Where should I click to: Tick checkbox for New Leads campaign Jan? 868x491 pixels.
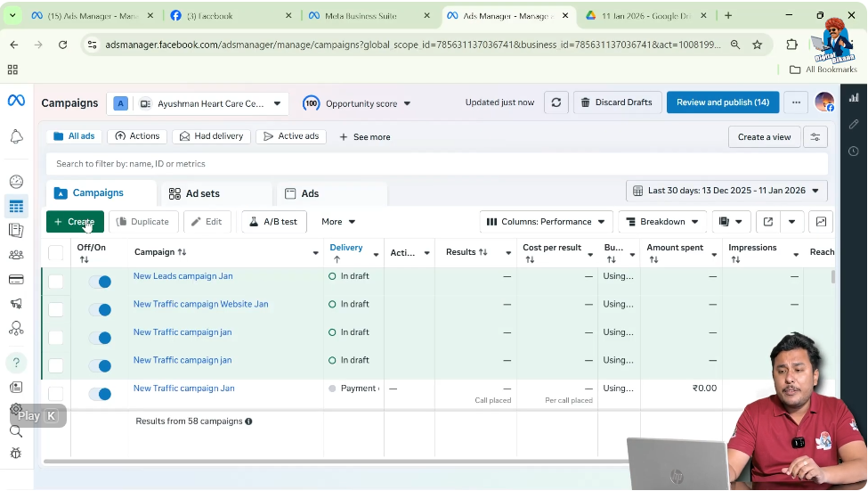56,282
